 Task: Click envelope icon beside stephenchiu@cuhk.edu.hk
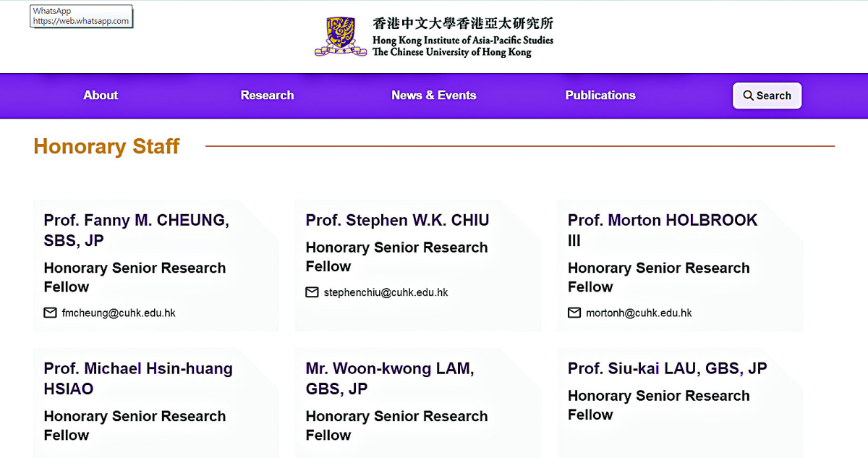tap(312, 293)
